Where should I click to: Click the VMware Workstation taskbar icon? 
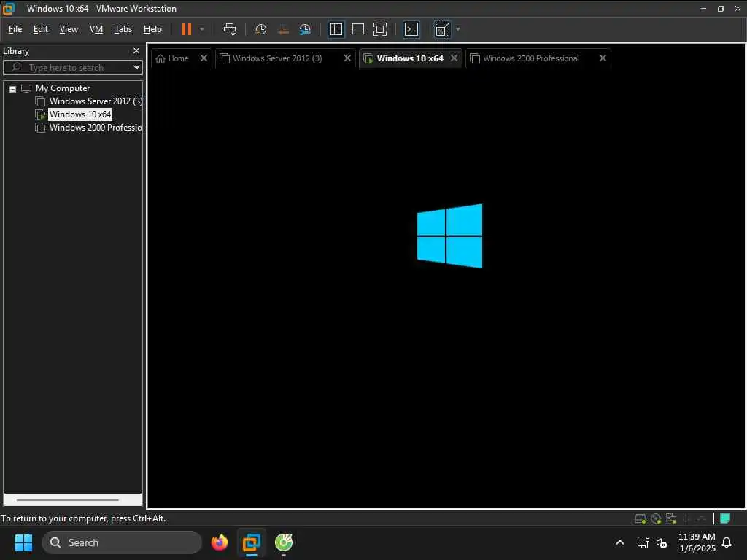pyautogui.click(x=252, y=542)
